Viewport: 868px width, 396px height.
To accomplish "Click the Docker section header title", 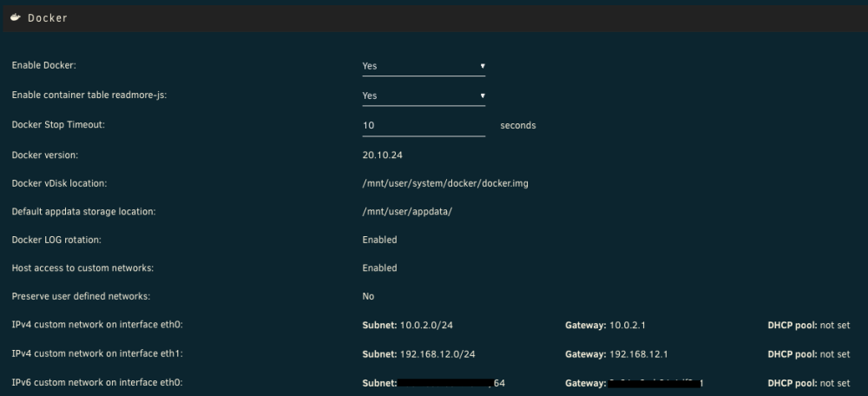I will click(48, 17).
